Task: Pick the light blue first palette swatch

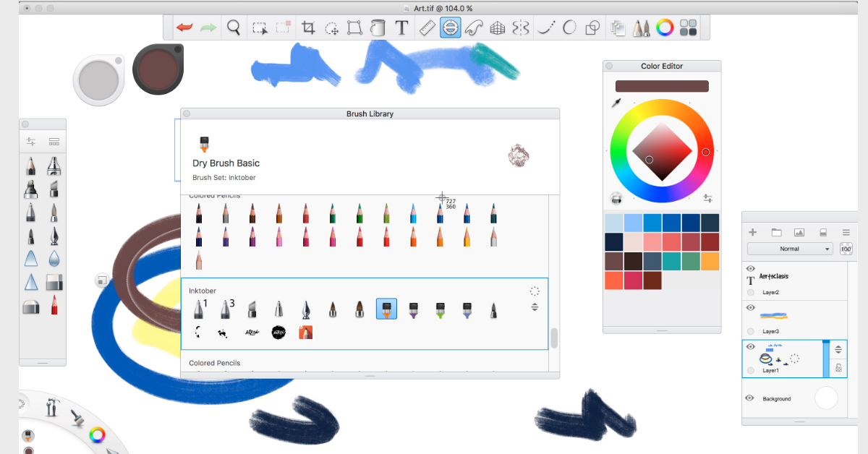Action: tap(614, 223)
